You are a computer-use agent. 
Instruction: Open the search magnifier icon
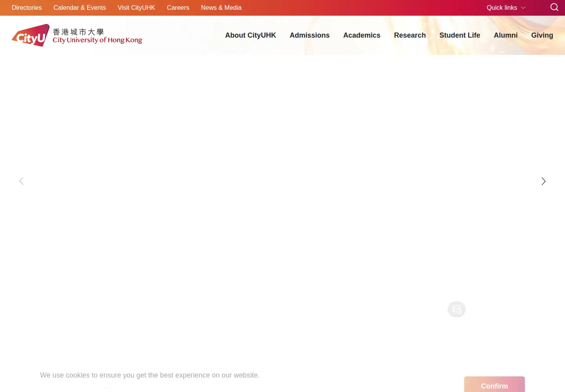(554, 7)
